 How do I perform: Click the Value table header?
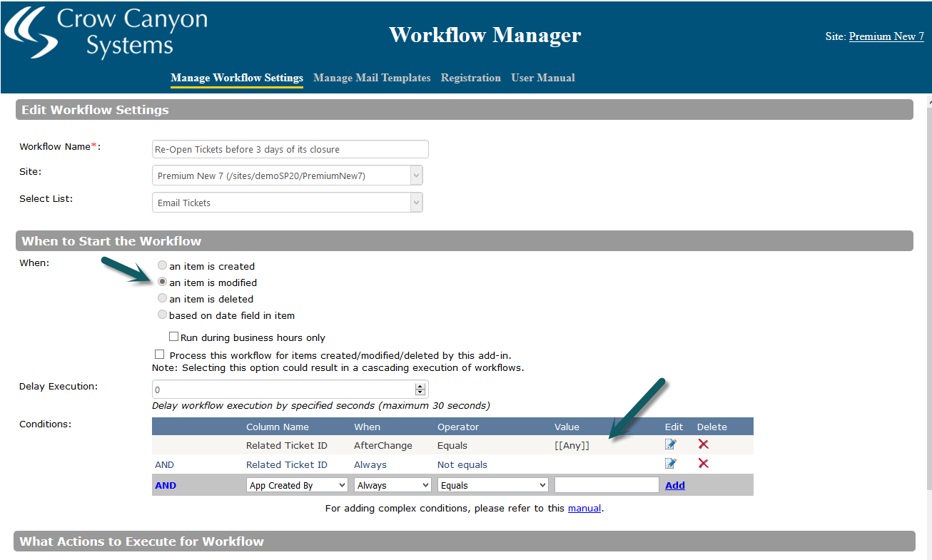point(567,427)
